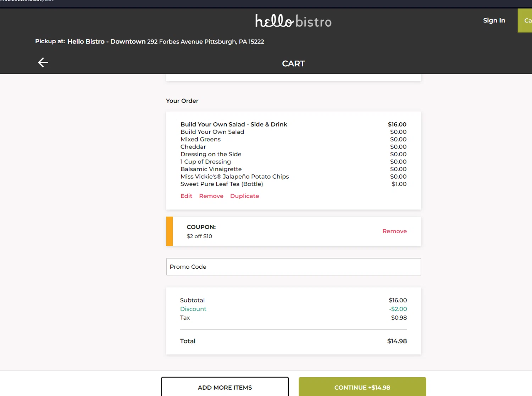Open the cart button at top right

click(525, 21)
